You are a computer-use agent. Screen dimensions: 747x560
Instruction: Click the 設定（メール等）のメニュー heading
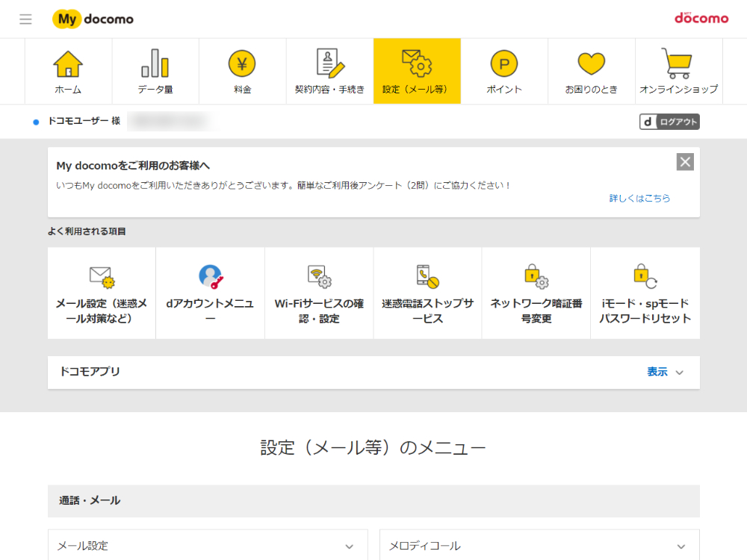(373, 447)
